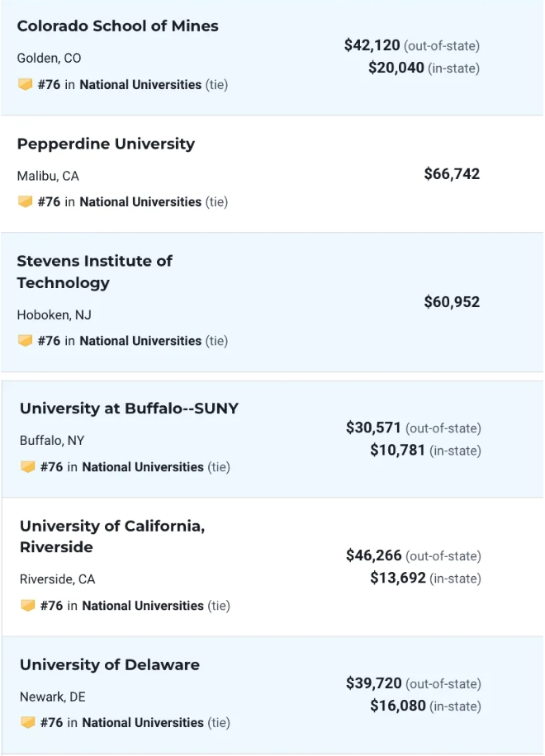Open National Universities ranking under University at Buffalo
Screen dimensions: 545x756
(x=143, y=466)
